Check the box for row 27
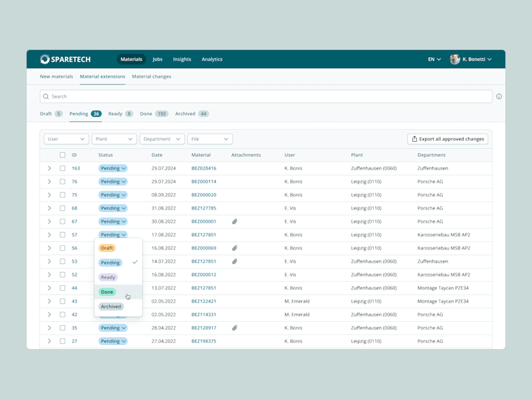This screenshot has height=399, width=532. [x=63, y=341]
